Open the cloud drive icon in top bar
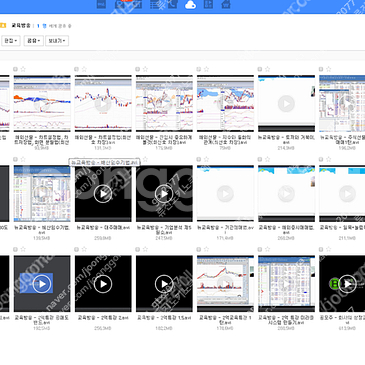 (x=190, y=5)
